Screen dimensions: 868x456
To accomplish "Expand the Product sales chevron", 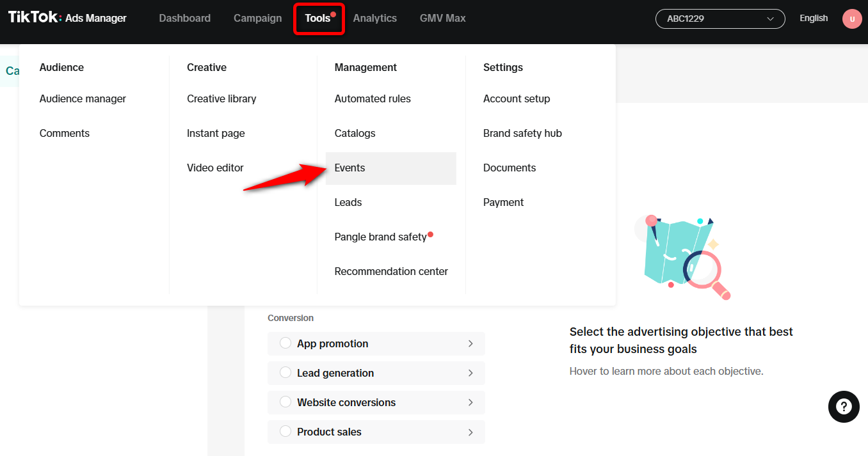I will 470,432.
